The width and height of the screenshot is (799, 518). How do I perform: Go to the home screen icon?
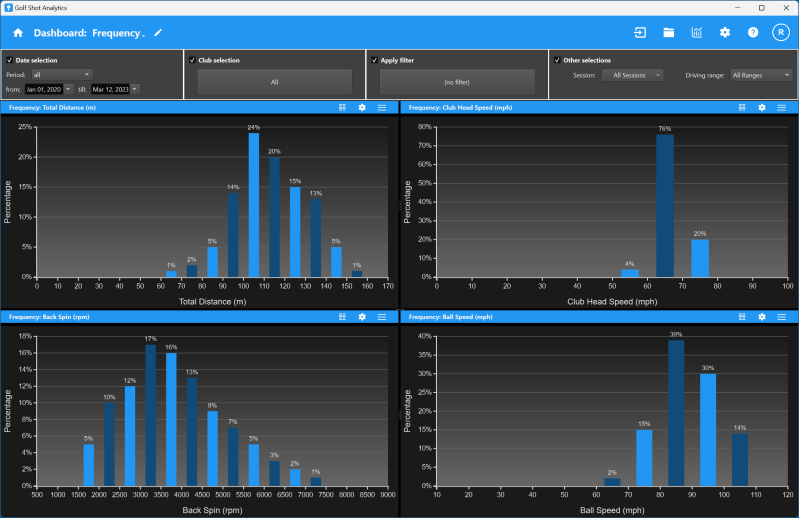point(18,33)
